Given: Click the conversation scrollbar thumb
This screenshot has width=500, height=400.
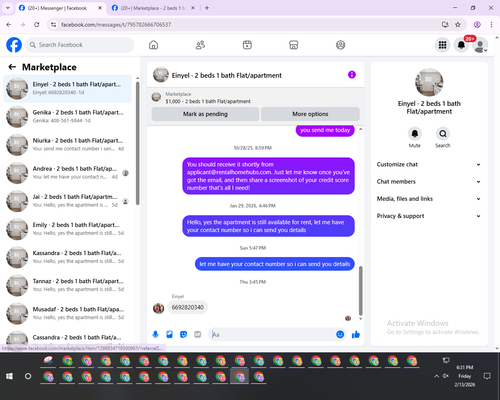Looking at the screenshot, I should point(360,290).
